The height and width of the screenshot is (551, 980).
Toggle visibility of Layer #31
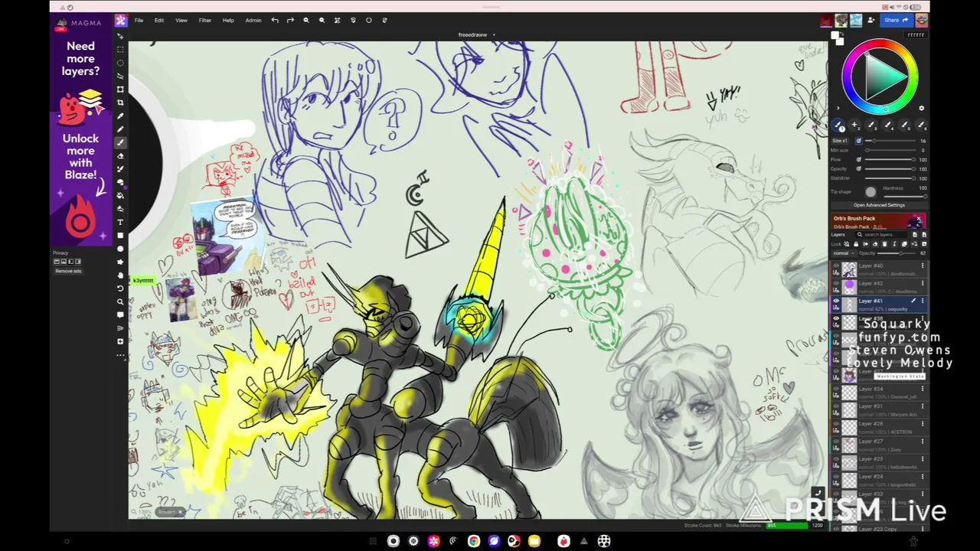pyautogui.click(x=836, y=406)
